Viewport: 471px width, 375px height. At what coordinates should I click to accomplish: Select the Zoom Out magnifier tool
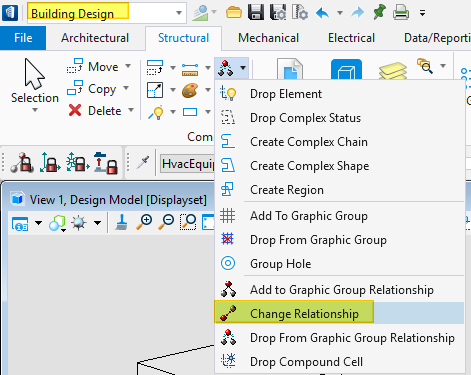coord(166,222)
